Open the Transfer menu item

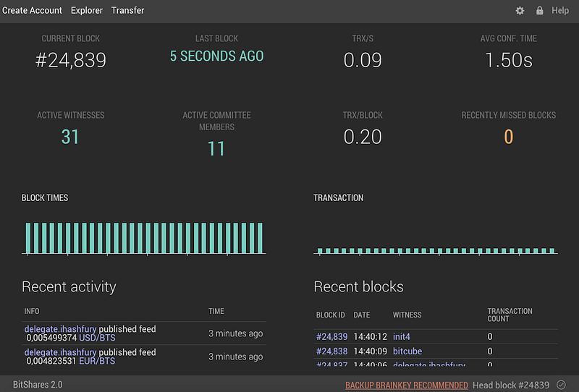point(128,10)
